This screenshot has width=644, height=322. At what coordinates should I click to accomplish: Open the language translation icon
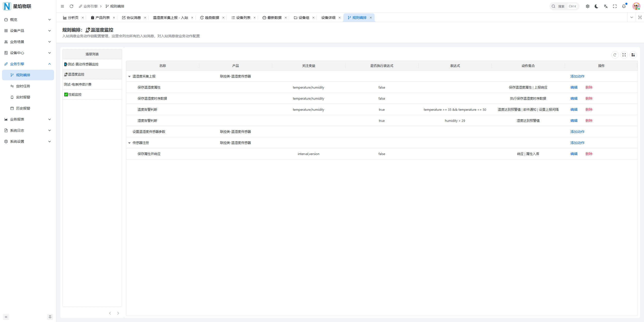point(606,6)
